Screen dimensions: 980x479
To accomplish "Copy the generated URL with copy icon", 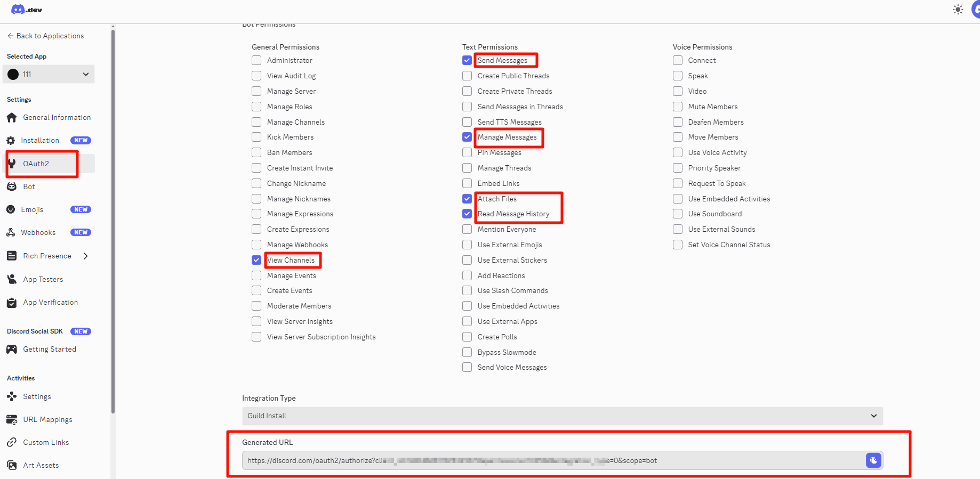I will click(873, 460).
